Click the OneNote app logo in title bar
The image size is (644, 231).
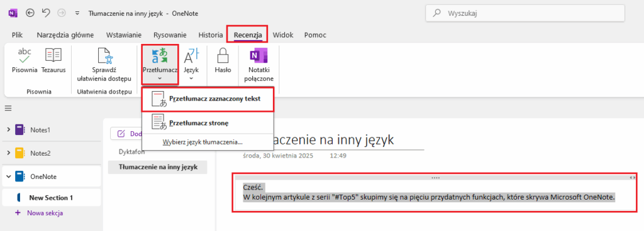point(13,13)
